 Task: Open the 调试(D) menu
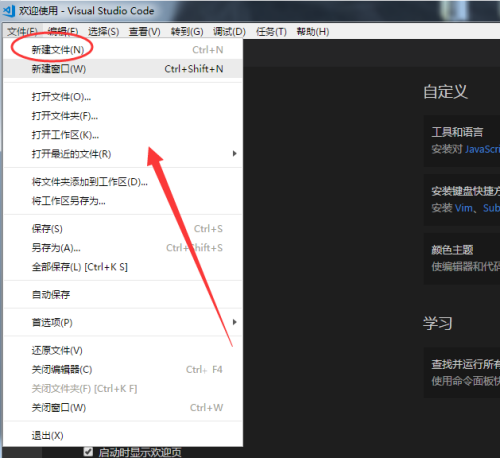pyautogui.click(x=229, y=31)
